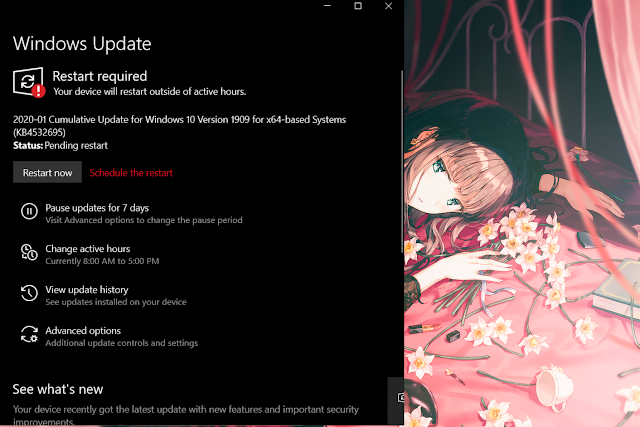The image size is (640, 427).
Task: Click 'Visit Advanced options to change the pause period'
Action: 144,220
